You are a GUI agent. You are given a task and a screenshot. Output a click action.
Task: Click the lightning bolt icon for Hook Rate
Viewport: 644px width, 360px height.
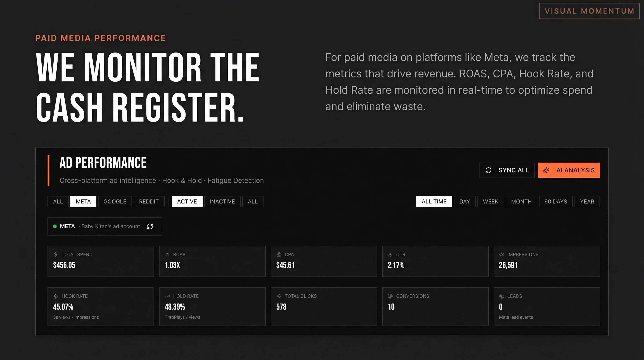click(55, 296)
